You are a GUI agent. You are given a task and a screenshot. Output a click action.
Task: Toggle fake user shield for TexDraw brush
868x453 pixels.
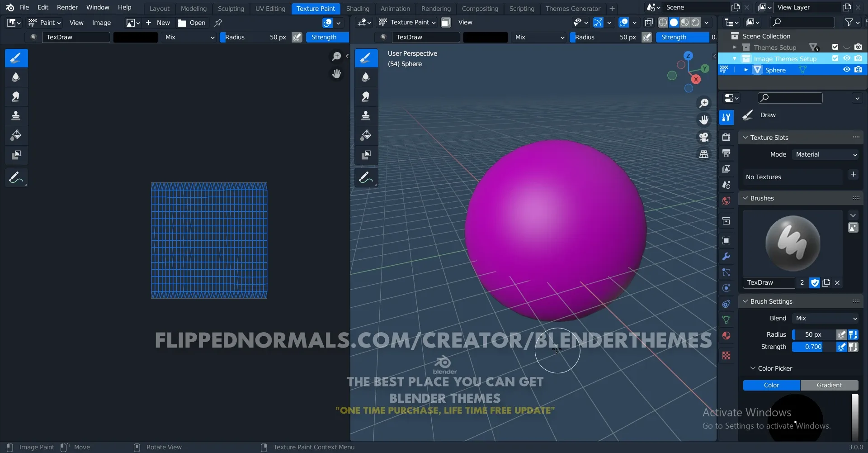tap(815, 282)
